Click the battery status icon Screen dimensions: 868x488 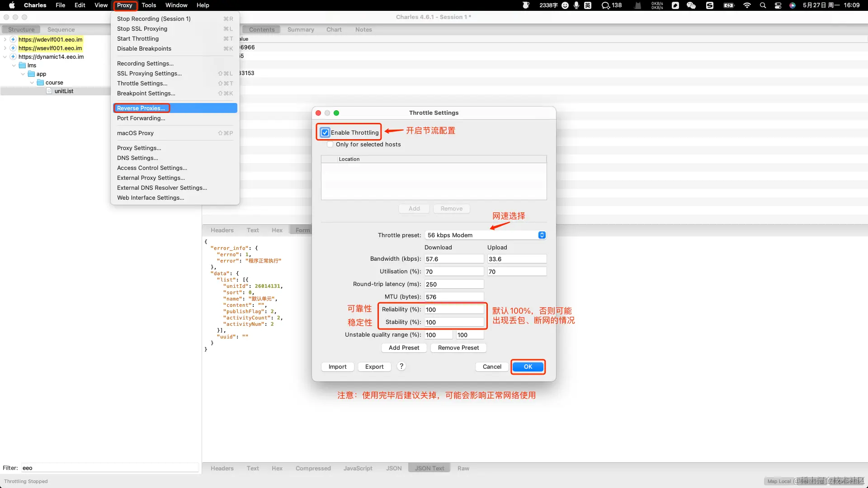click(729, 5)
